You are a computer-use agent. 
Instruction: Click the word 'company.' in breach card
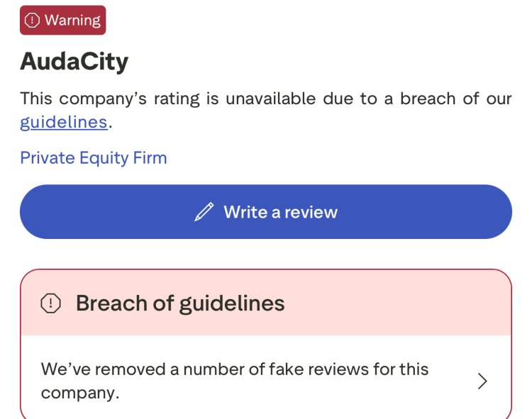80,393
